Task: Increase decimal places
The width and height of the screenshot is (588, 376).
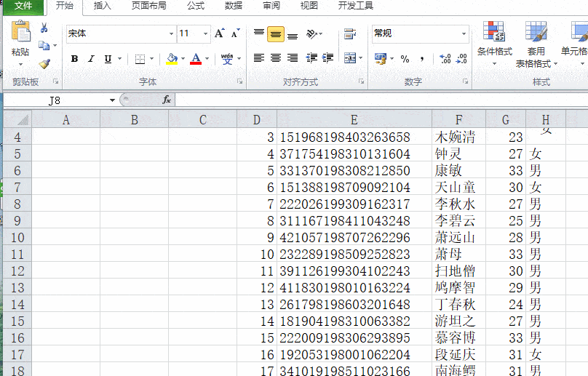Action: (x=445, y=59)
